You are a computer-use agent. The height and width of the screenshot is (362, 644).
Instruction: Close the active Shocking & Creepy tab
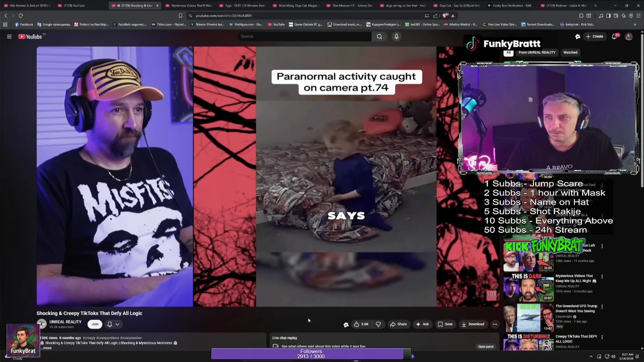click(x=157, y=6)
